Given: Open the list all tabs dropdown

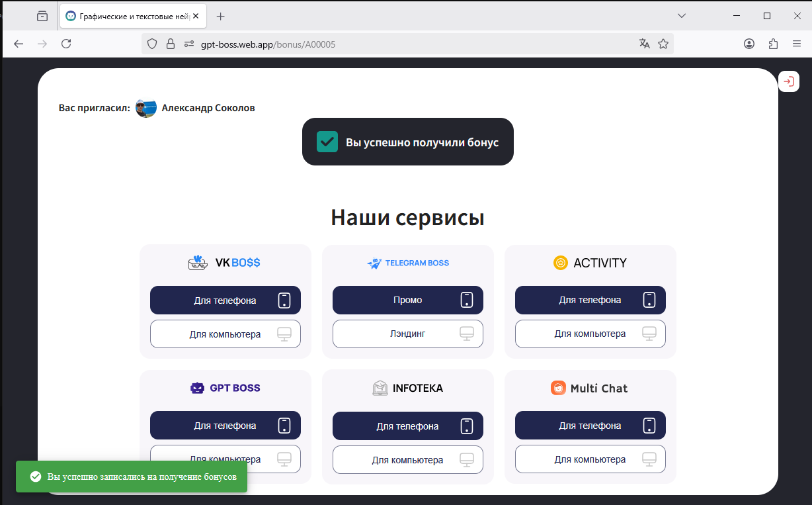Looking at the screenshot, I should tap(682, 16).
